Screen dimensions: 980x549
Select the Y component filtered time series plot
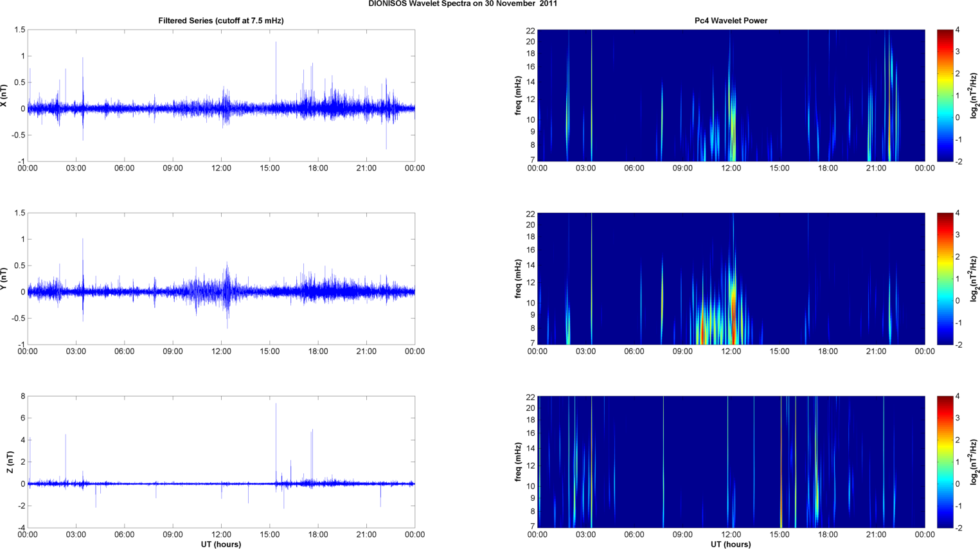[221, 278]
